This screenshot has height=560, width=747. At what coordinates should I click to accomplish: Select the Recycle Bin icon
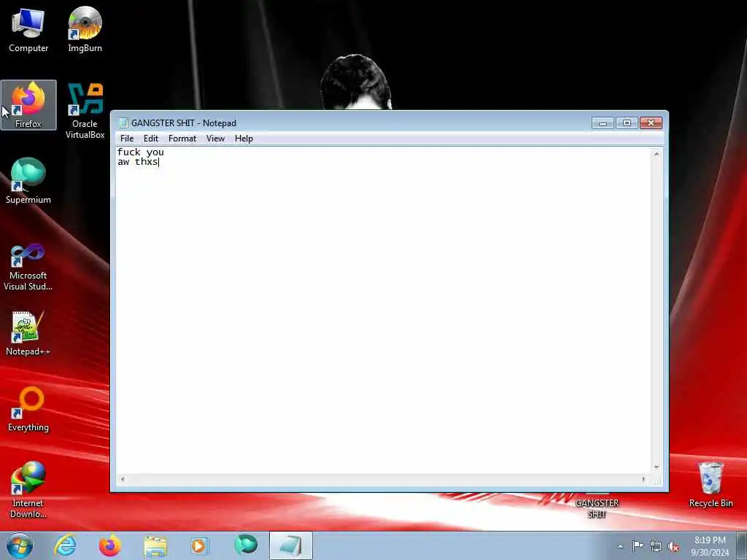click(711, 485)
